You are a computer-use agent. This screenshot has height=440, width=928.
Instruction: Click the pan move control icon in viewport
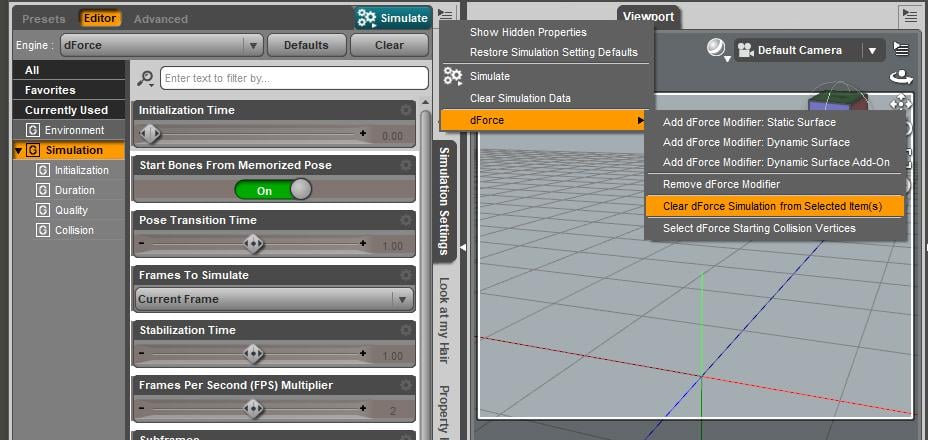[x=900, y=103]
